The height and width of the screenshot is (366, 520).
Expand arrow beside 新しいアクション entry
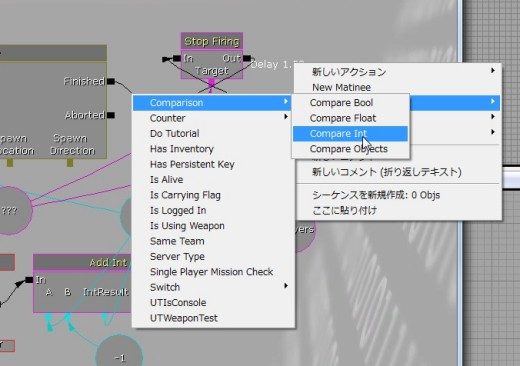493,70
